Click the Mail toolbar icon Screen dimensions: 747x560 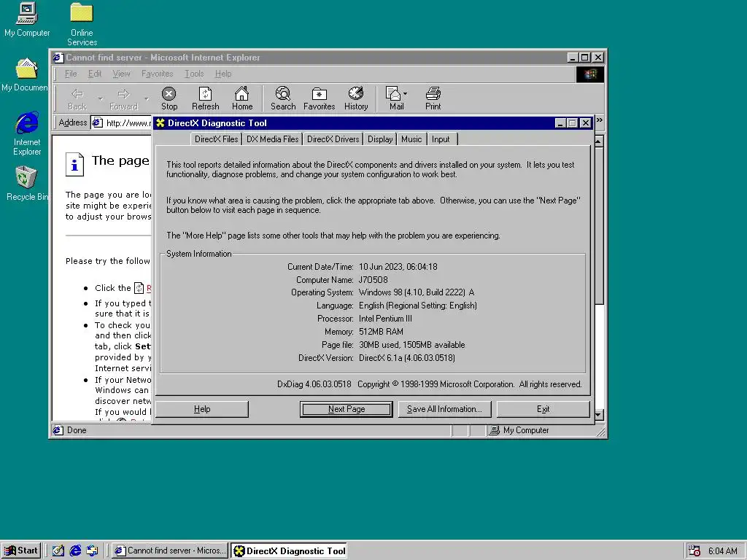tap(395, 99)
